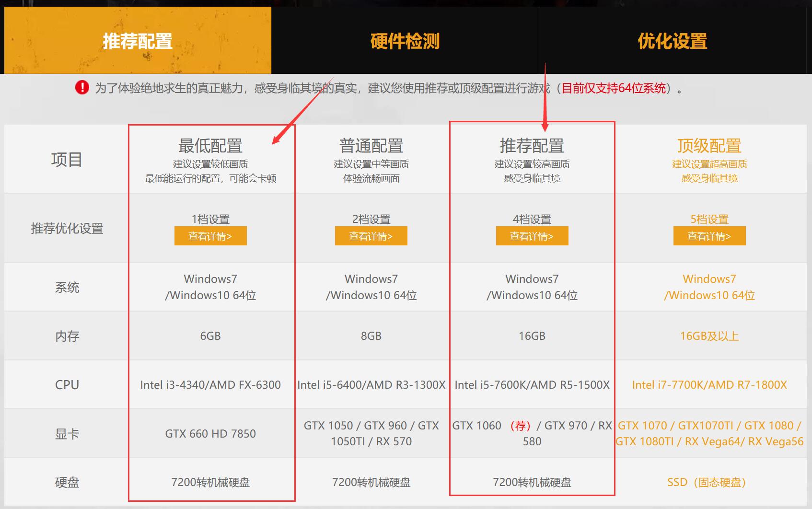Click Intel i5-6400/AMD R3-1300X CPU cell
Viewport: 812px width, 509px height.
[x=371, y=385]
